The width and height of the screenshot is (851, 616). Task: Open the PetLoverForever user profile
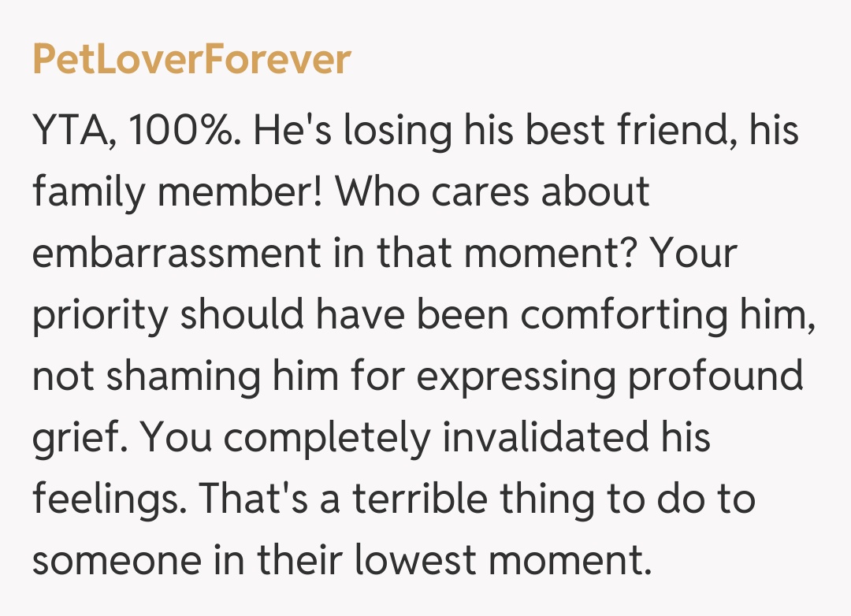pyautogui.click(x=191, y=60)
